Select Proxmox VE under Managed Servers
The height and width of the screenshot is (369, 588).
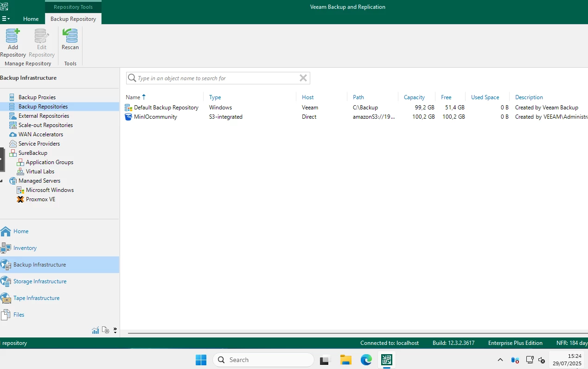coord(40,199)
